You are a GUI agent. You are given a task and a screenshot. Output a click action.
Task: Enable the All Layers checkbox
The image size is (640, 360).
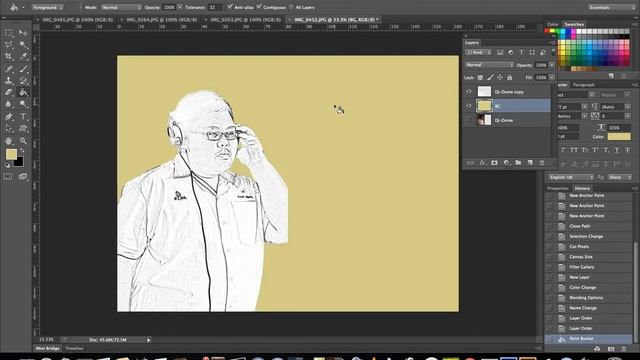[x=291, y=7]
